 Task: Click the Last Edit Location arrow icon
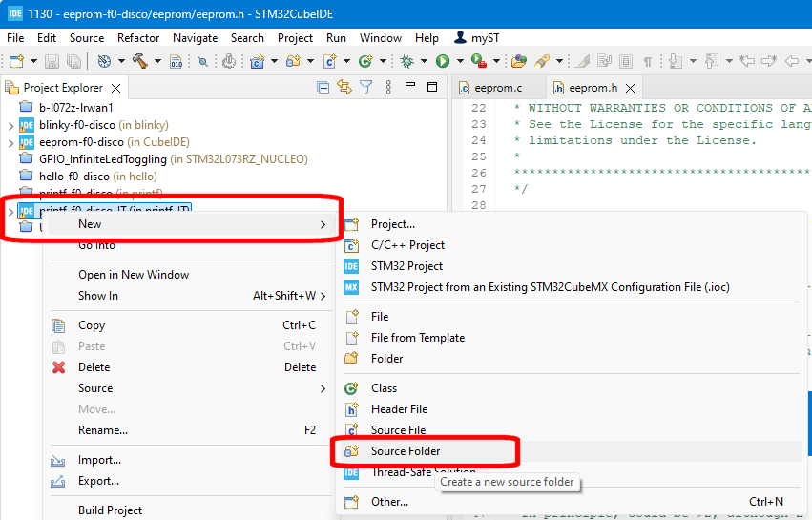[x=746, y=61]
